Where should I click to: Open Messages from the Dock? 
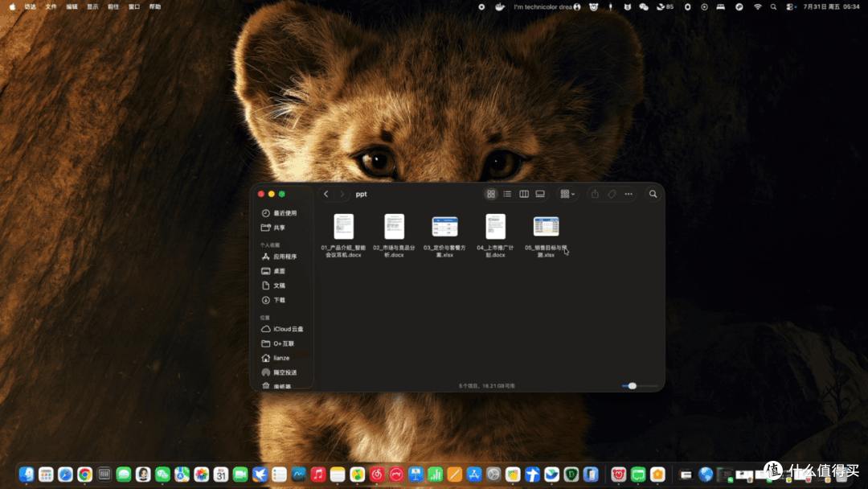[124, 474]
